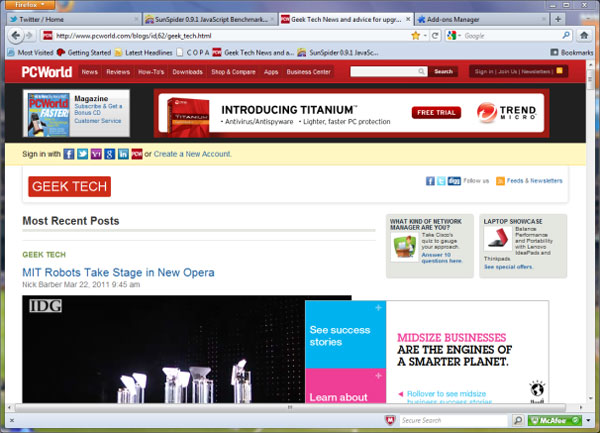Click Create a New Account link
The width and height of the screenshot is (600, 433).
coord(192,154)
